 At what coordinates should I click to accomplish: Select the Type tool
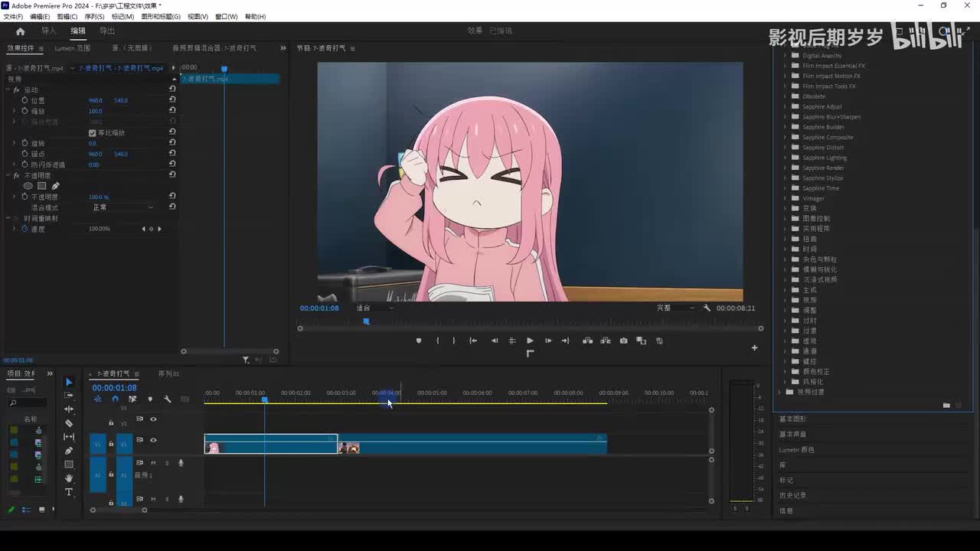[x=69, y=492]
